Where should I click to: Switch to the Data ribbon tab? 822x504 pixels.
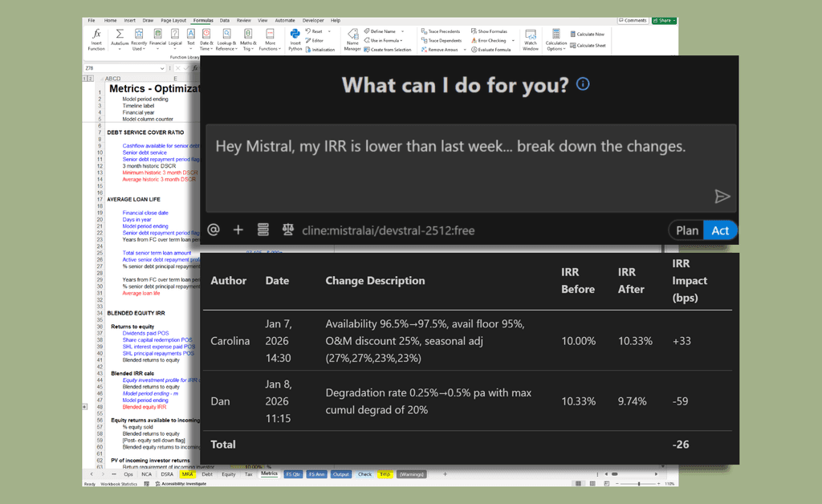tap(225, 20)
